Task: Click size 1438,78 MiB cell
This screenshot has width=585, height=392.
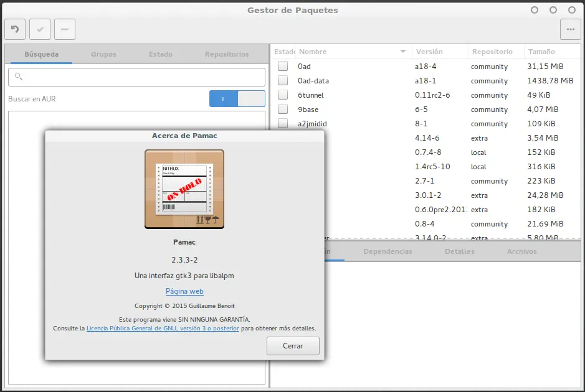Action: [x=550, y=80]
